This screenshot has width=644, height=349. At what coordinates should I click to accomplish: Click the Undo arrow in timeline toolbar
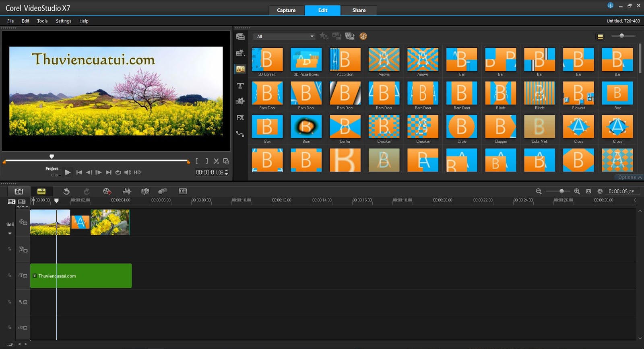[66, 191]
